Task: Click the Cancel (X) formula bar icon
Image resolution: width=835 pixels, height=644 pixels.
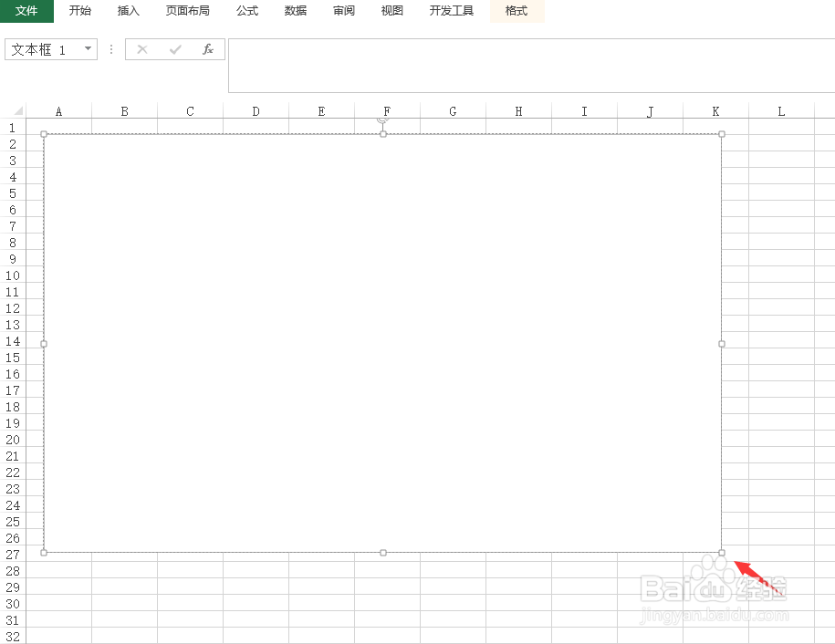Action: 142,49
